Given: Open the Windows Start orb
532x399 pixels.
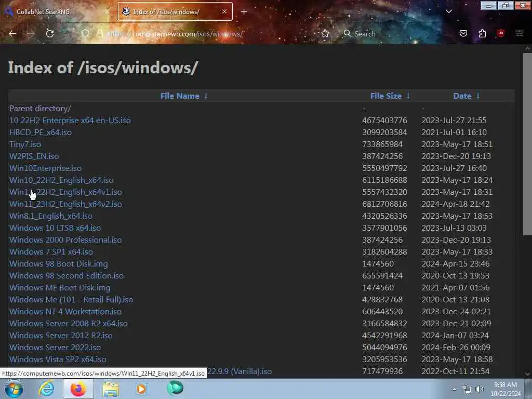Looking at the screenshot, I should (14, 389).
